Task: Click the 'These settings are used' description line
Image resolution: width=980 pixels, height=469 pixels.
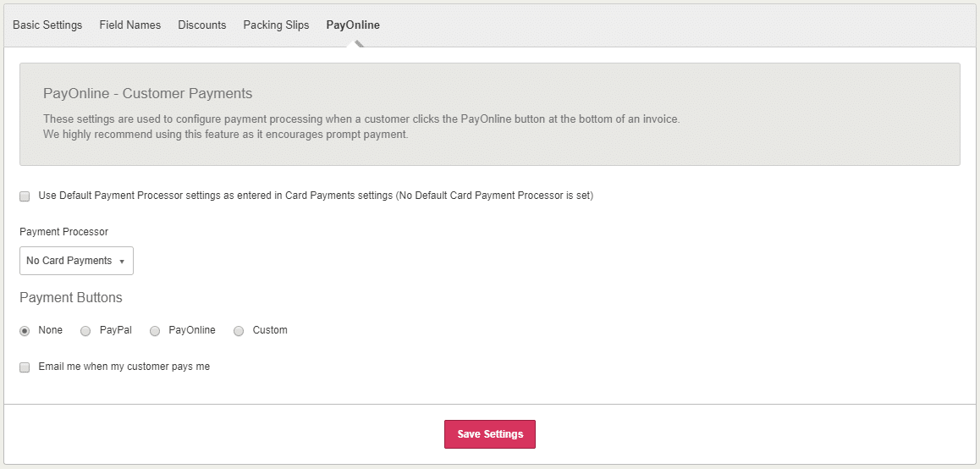Action: [361, 119]
